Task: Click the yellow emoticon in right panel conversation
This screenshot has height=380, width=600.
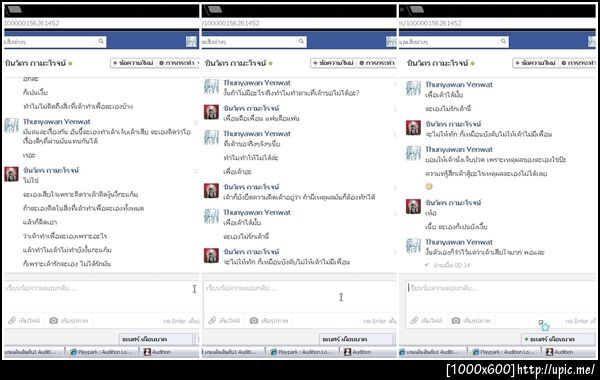Action: [x=429, y=186]
